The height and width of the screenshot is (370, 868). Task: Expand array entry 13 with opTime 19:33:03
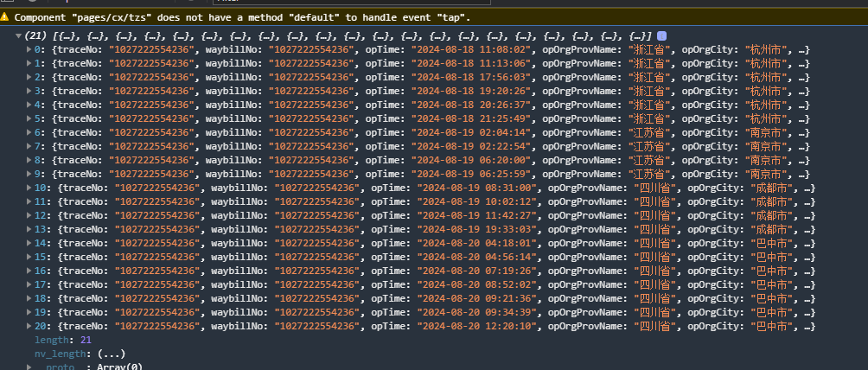(30, 229)
